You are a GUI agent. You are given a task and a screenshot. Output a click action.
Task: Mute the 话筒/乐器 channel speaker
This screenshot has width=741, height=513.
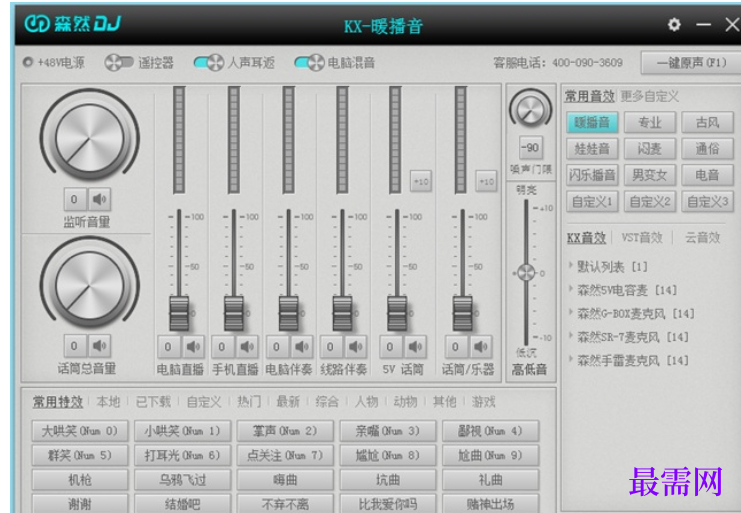480,347
